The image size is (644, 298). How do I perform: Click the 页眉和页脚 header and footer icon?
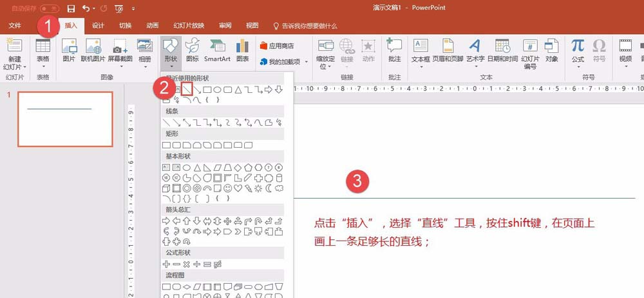(x=448, y=50)
